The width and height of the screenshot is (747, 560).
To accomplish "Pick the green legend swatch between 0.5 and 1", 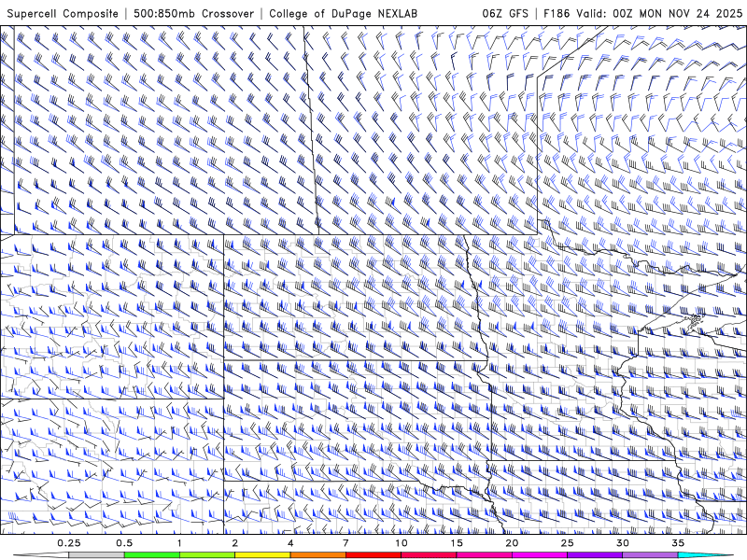I will [x=152, y=555].
